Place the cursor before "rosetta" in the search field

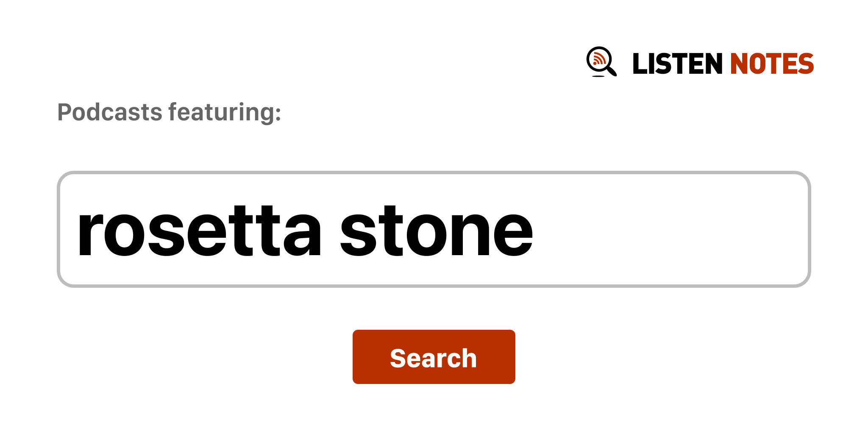(x=77, y=231)
